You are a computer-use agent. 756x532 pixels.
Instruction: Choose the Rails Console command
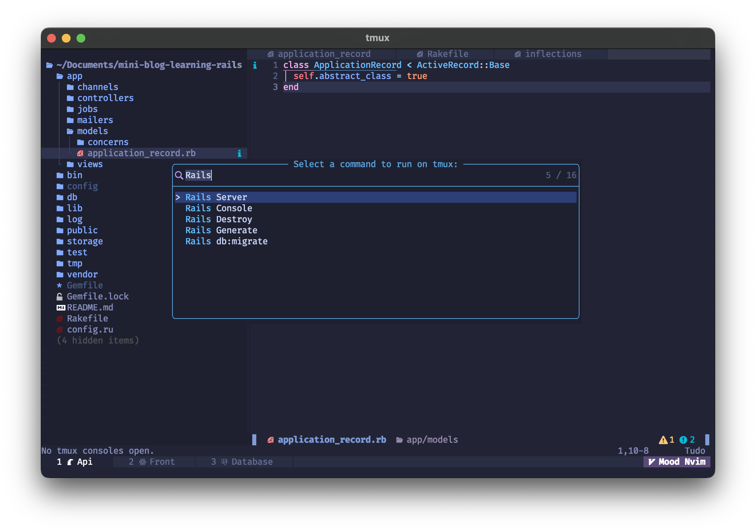[218, 208]
